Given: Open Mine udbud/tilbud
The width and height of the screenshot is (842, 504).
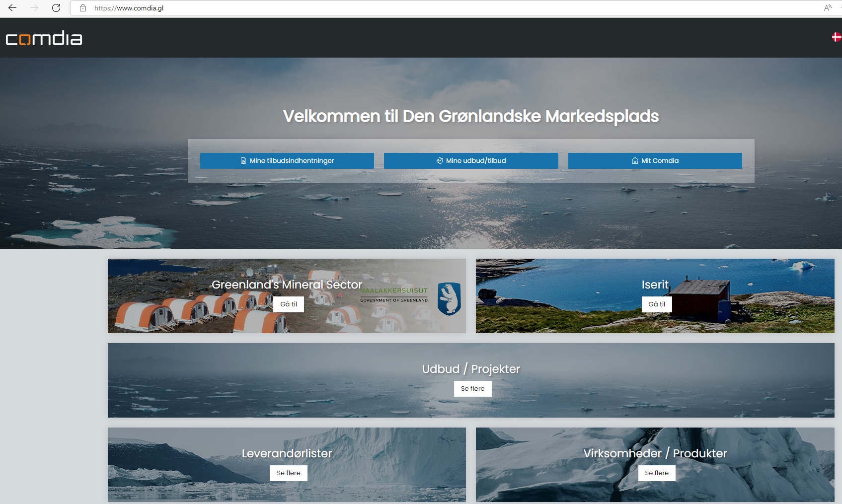Looking at the screenshot, I should click(x=471, y=161).
